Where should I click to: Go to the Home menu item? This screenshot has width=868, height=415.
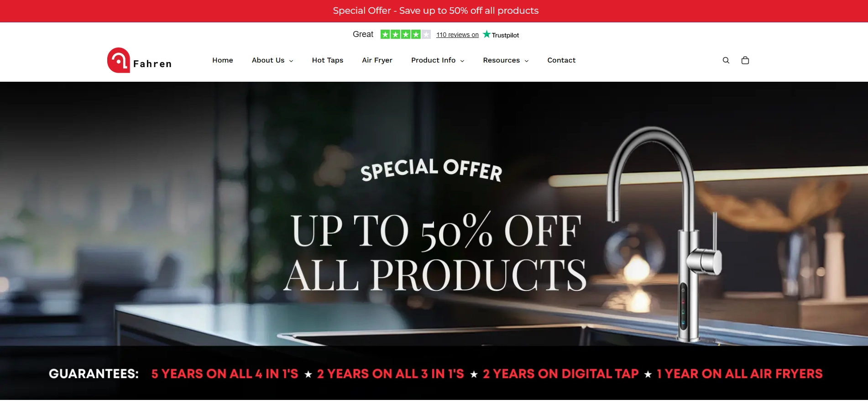[223, 60]
